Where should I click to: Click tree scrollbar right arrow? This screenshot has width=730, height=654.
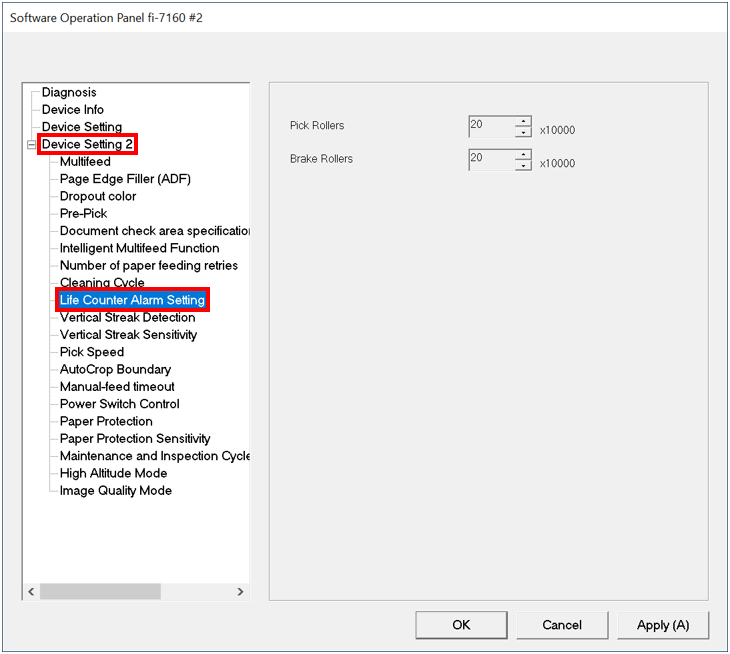coord(240,592)
